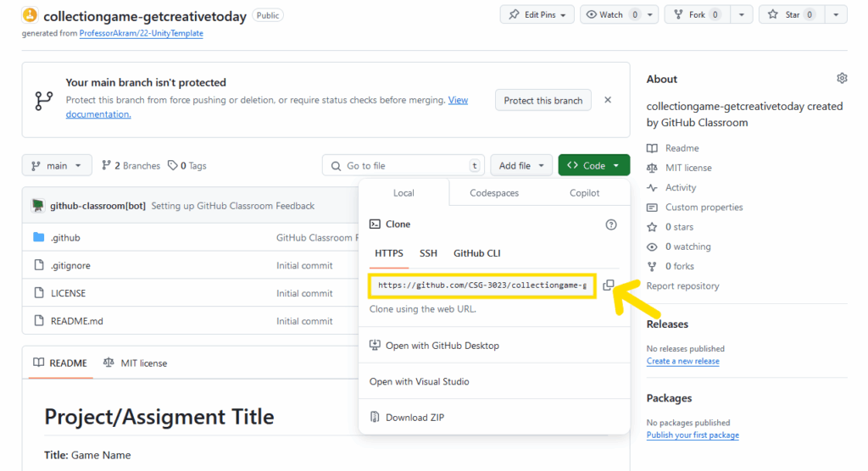
Task: Click the clone help question mark icon
Action: 610,224
